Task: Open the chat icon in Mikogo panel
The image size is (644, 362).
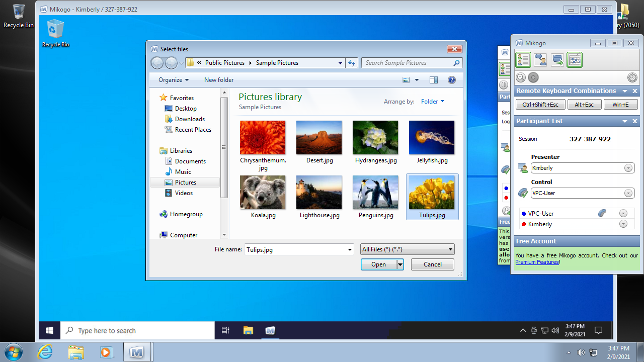Action: click(540, 60)
